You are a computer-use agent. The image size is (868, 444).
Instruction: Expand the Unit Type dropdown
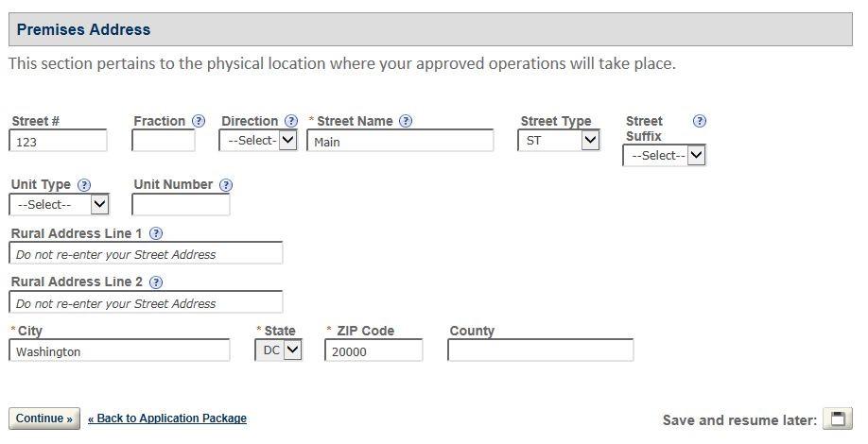pos(60,204)
